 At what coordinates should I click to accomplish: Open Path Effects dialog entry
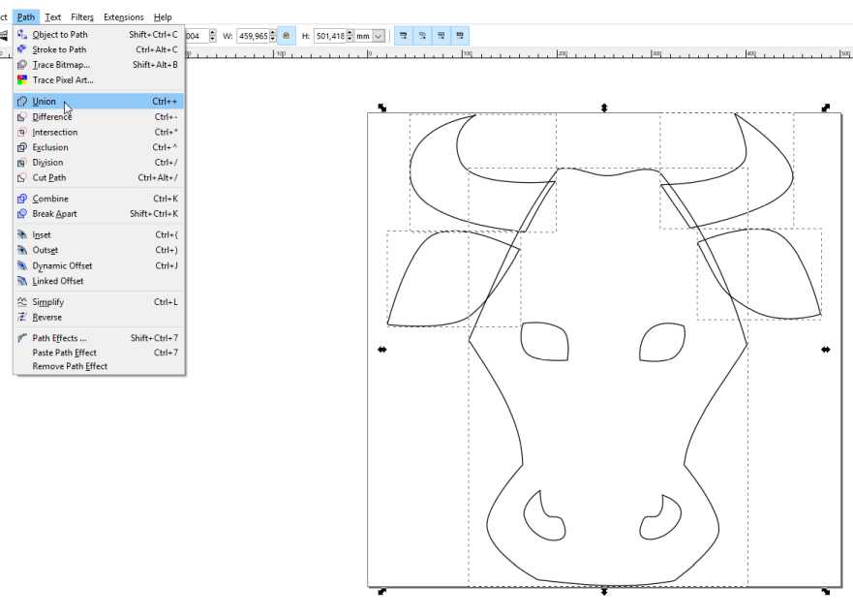(x=99, y=338)
